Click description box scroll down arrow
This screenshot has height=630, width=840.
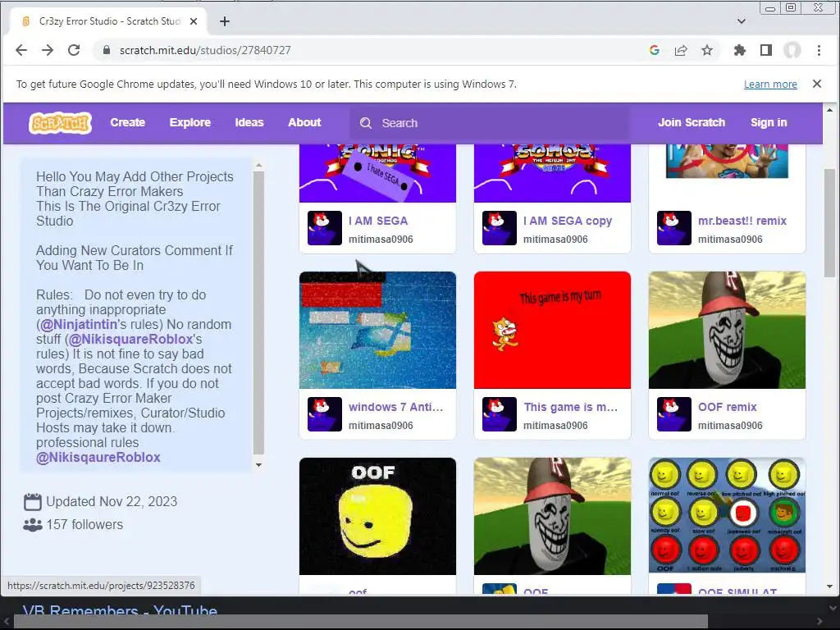[258, 464]
